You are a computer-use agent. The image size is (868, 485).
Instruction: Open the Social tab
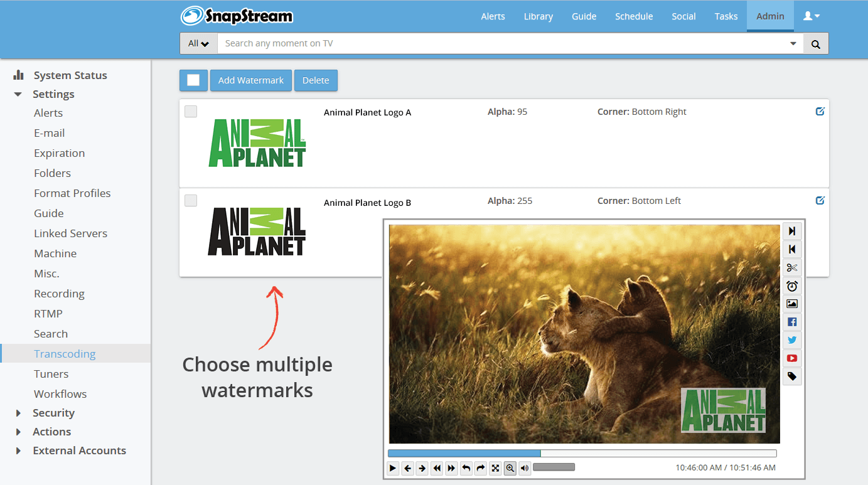683,16
